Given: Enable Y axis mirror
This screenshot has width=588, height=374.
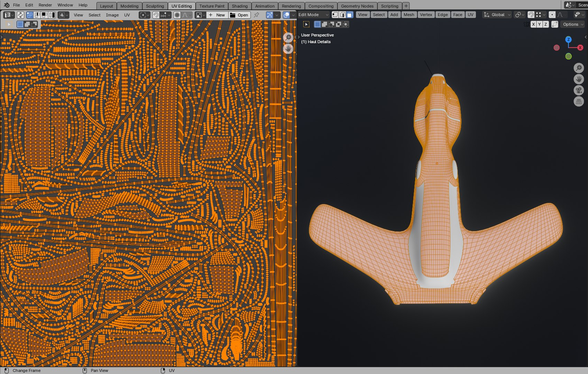Looking at the screenshot, I should pyautogui.click(x=539, y=24).
